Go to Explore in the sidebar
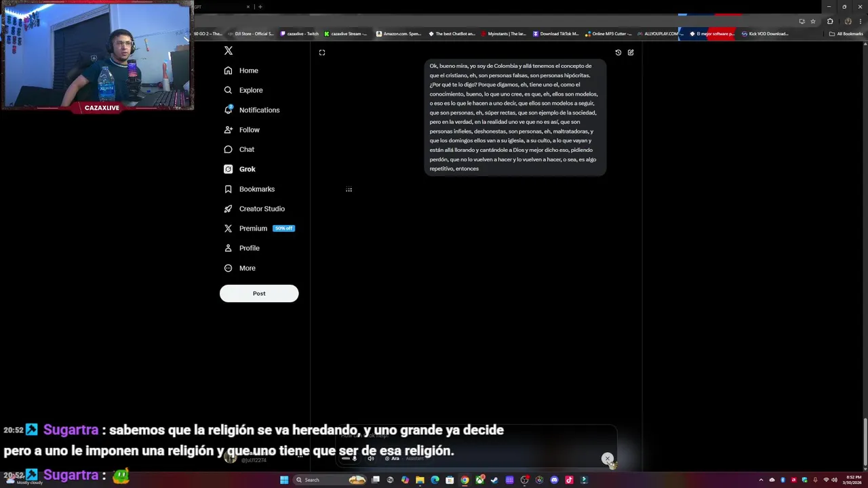Screen dimensions: 868x488 click(243, 90)
